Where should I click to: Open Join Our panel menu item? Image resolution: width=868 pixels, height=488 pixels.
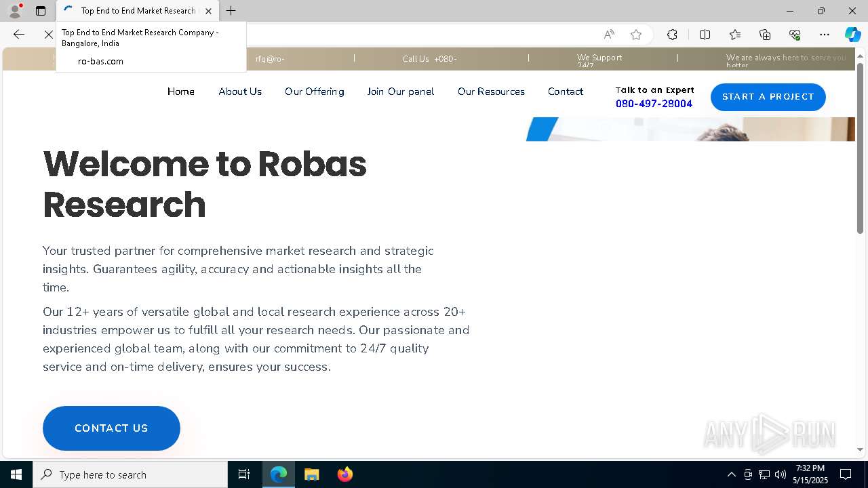(401, 91)
